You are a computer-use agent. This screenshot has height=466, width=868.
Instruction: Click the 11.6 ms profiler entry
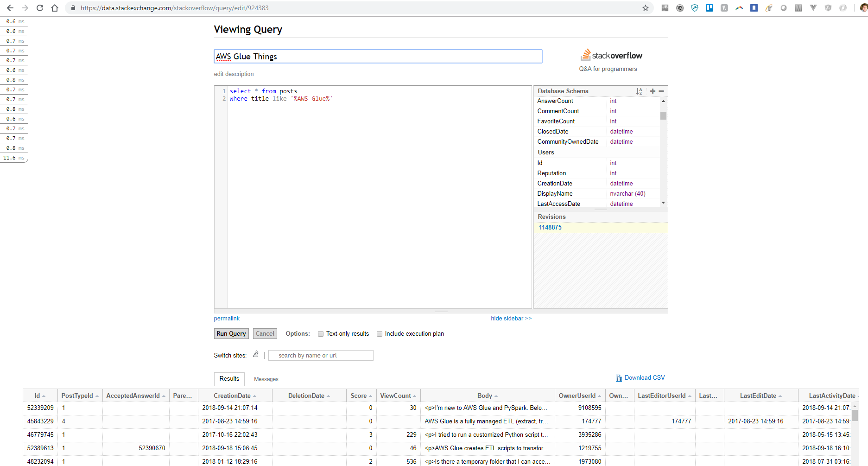coord(14,158)
